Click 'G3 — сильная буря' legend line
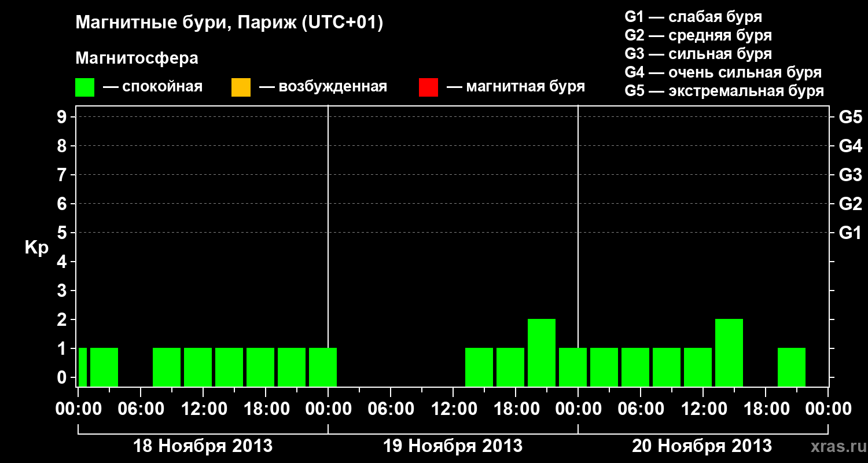Viewport: 868px width, 463px height. tap(698, 54)
